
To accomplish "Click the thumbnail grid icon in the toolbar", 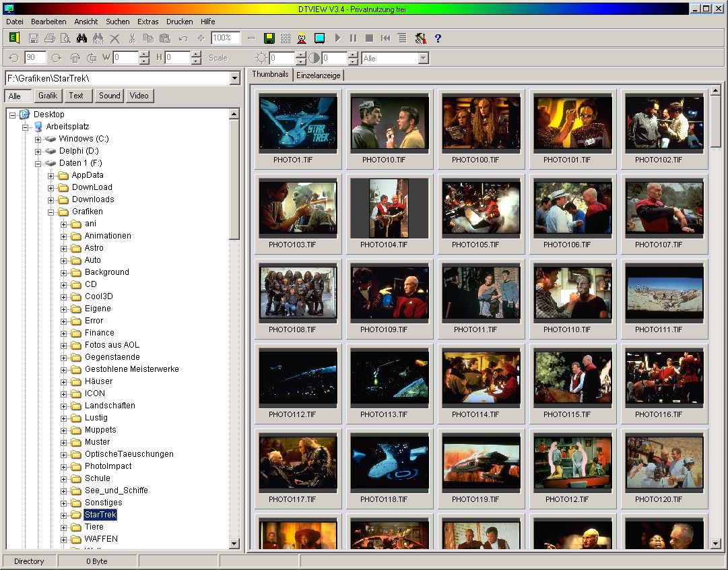I will 286,38.
